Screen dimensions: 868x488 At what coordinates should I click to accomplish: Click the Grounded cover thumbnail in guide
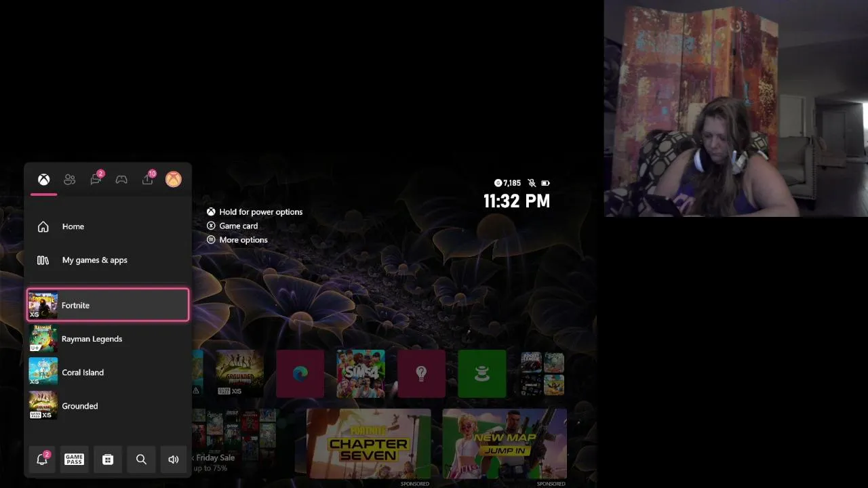(x=43, y=406)
